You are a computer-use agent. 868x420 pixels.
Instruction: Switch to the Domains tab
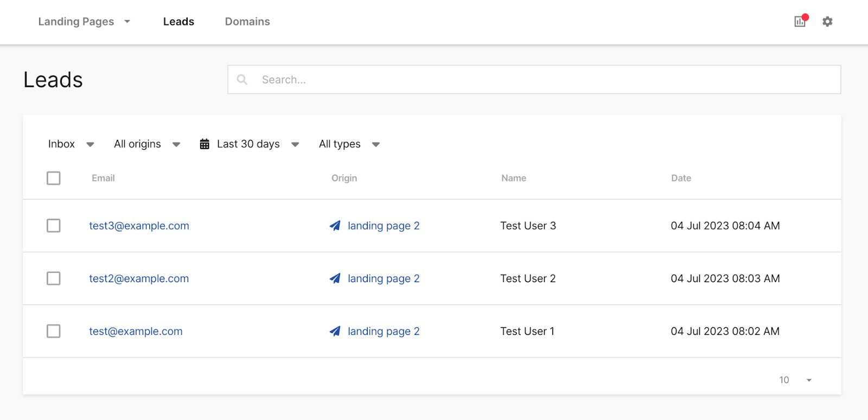[x=247, y=22]
